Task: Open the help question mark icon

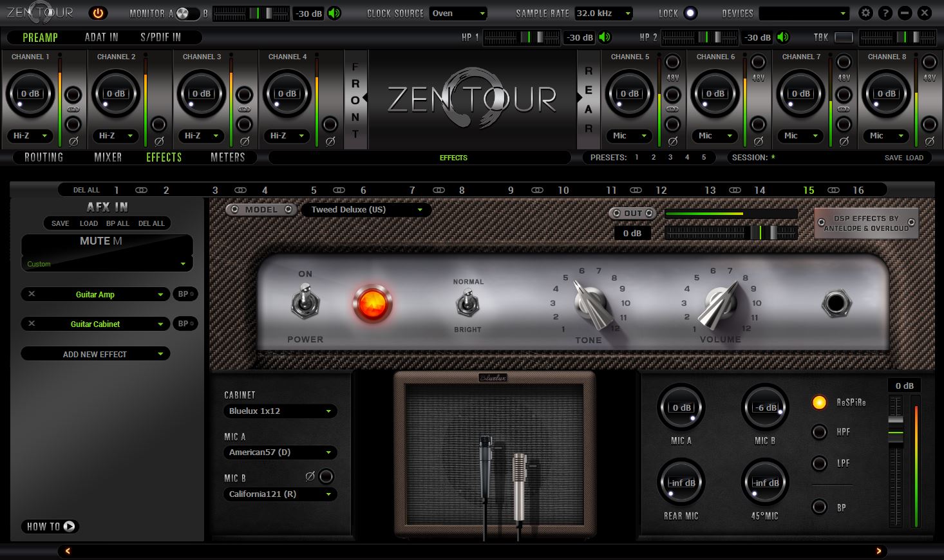Action: click(x=885, y=13)
